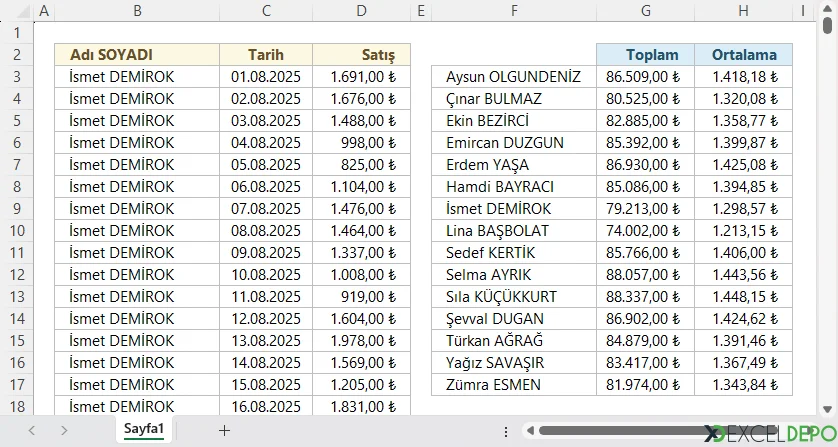Click the previous sheet navigation arrow

32,430
